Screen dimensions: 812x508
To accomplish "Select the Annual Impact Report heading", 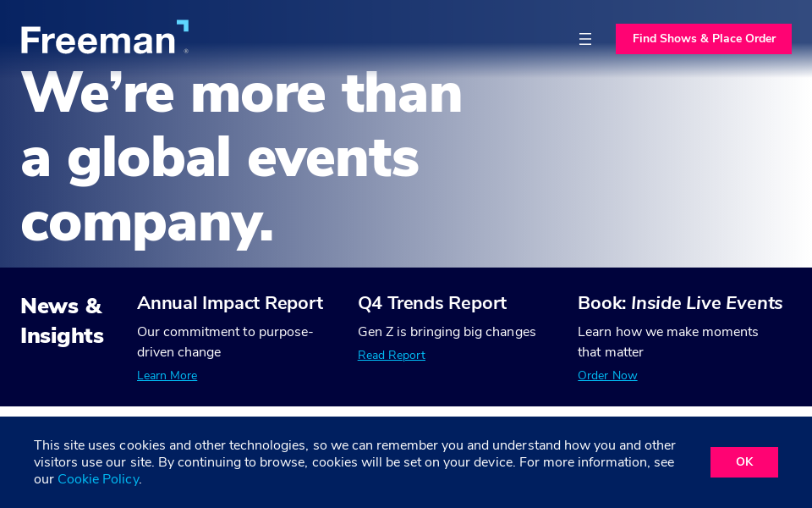I will (230, 303).
